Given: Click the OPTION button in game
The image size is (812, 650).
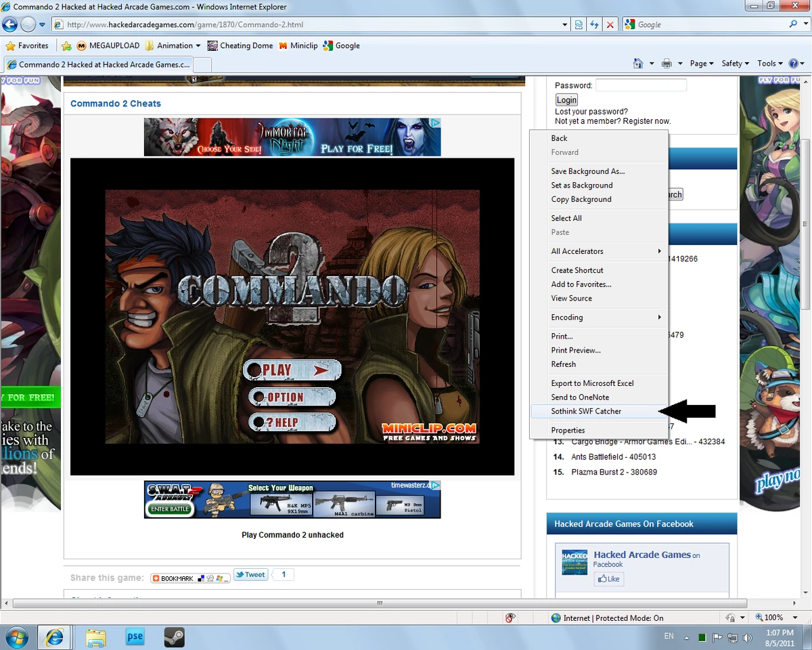Looking at the screenshot, I should 292,397.
